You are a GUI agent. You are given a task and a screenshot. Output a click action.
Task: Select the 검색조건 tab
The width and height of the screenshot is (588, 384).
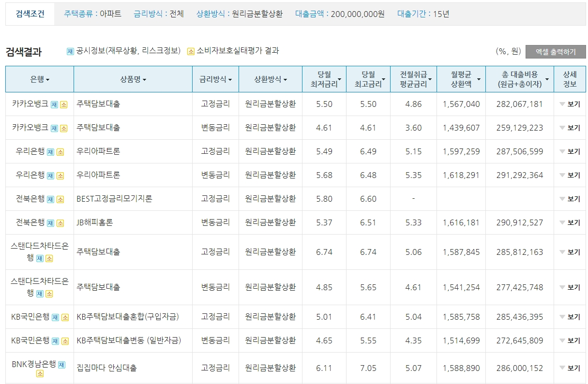click(30, 14)
